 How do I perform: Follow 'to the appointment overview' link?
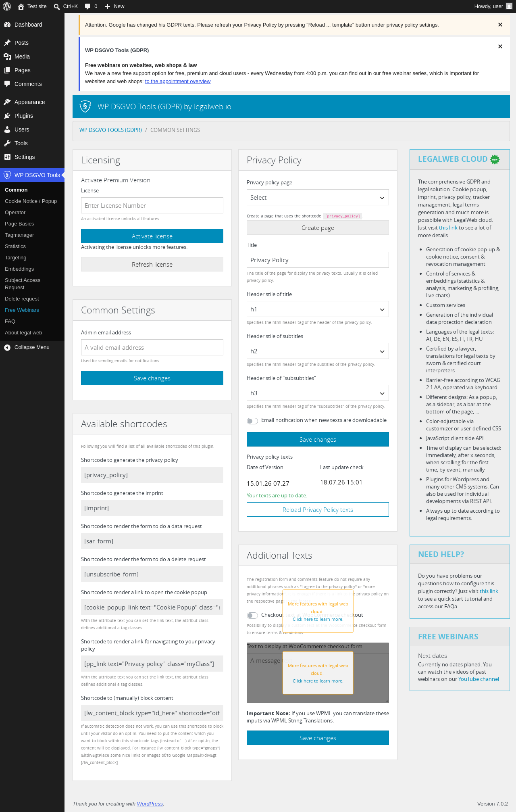click(178, 81)
